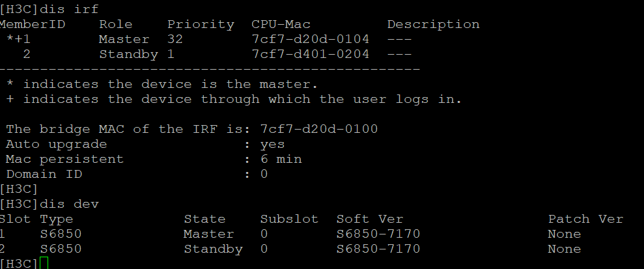Screen dimensions: 644x269
Task: Click the Patch Ver "None" for slot 2
Action: point(564,249)
